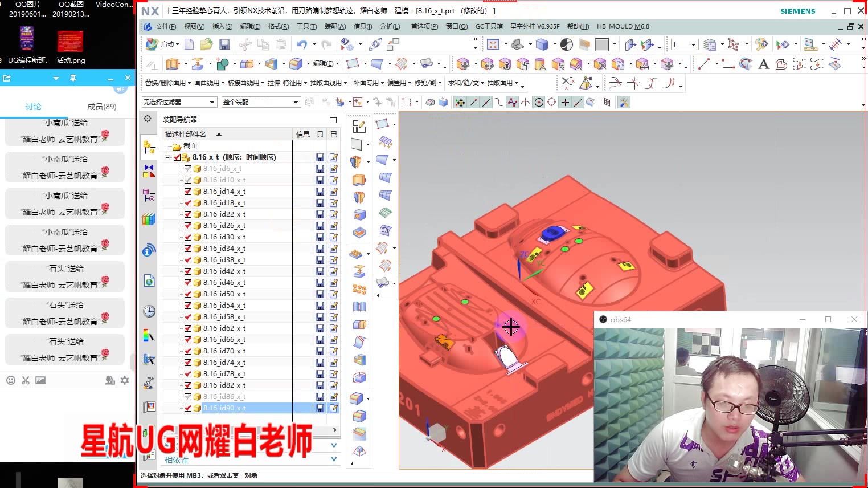Click the 补面专用 toolbar button
868x488 pixels.
coord(367,82)
